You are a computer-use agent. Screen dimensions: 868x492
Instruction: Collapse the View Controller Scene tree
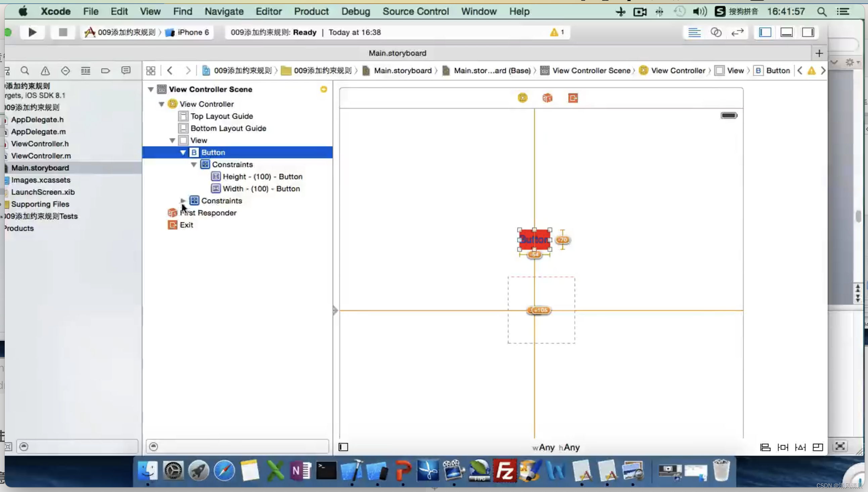click(x=150, y=89)
